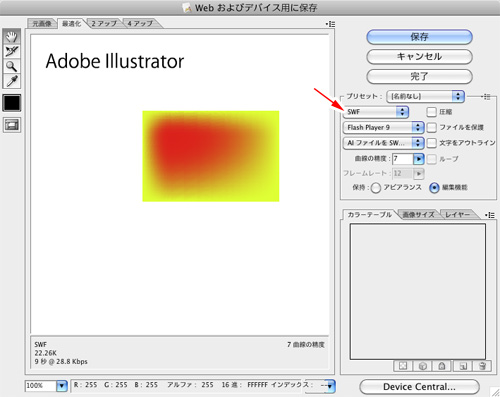Switch to the 画像サイズ tab
The image size is (500, 397).
418,215
